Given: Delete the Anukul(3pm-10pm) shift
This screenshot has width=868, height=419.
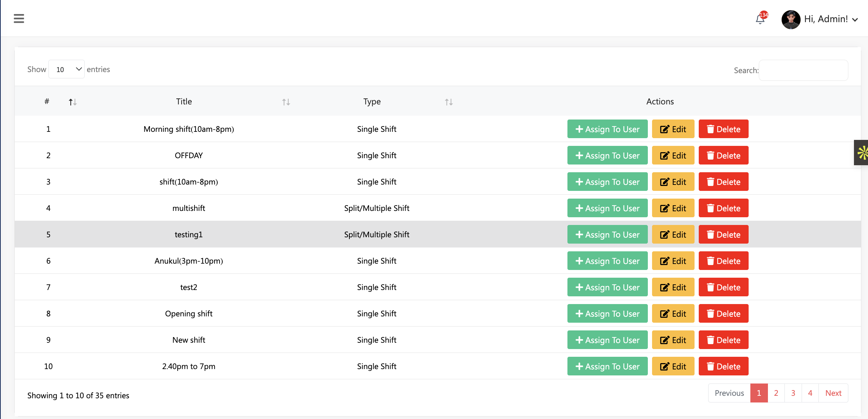Looking at the screenshot, I should (x=723, y=261).
